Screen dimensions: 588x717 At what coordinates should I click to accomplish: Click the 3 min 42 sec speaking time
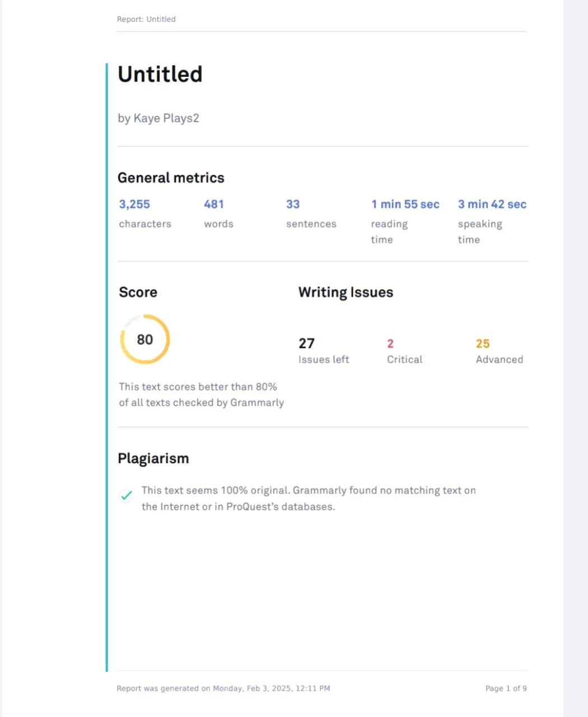(x=492, y=204)
